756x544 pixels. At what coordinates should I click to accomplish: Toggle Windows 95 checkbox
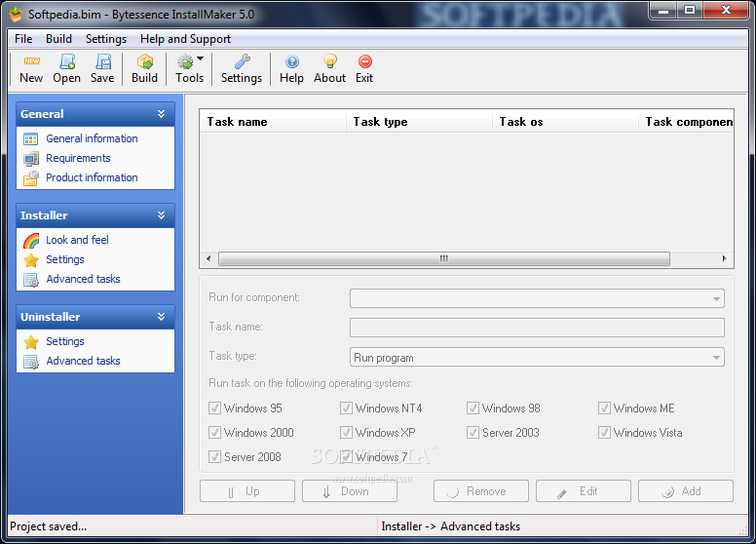(x=214, y=408)
